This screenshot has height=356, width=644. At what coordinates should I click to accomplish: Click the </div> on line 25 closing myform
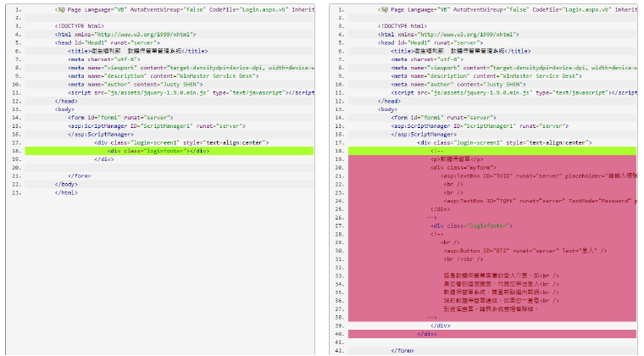pos(441,209)
